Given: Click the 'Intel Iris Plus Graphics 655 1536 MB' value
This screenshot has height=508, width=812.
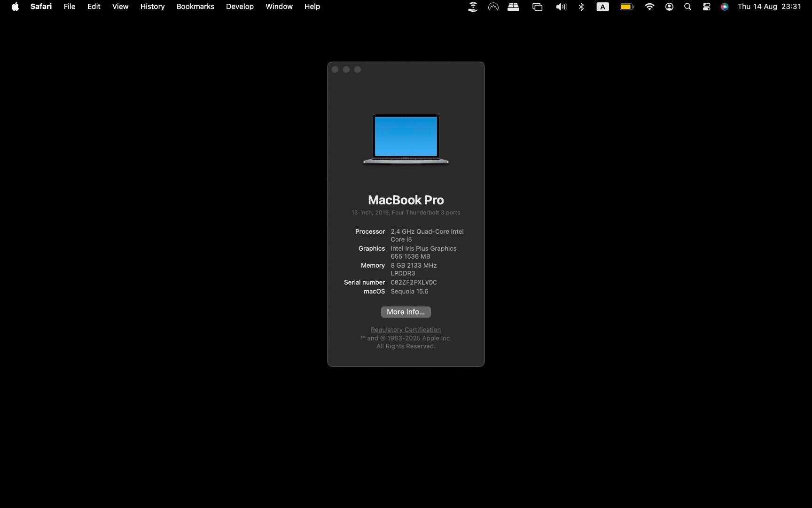Looking at the screenshot, I should pos(423,252).
